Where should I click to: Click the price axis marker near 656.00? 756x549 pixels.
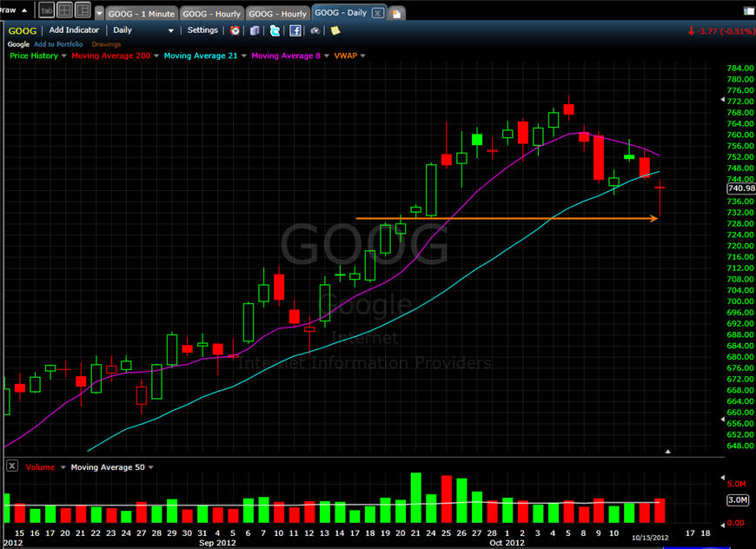click(722, 420)
